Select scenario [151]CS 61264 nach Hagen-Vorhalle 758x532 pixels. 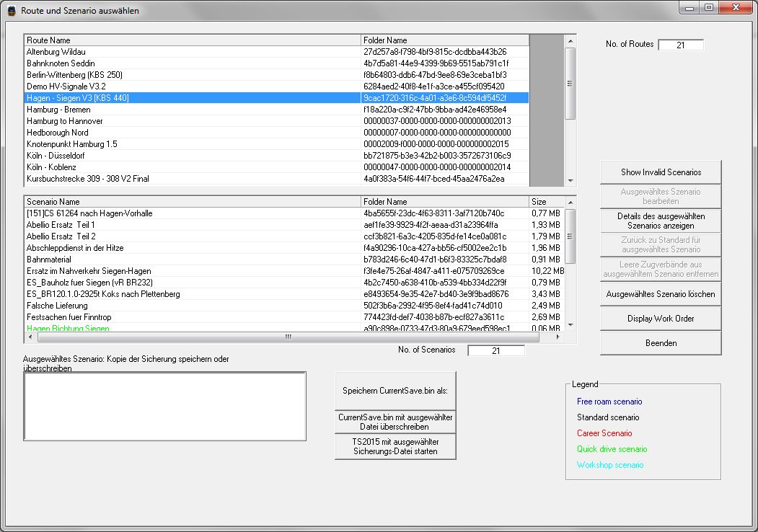pos(294,213)
